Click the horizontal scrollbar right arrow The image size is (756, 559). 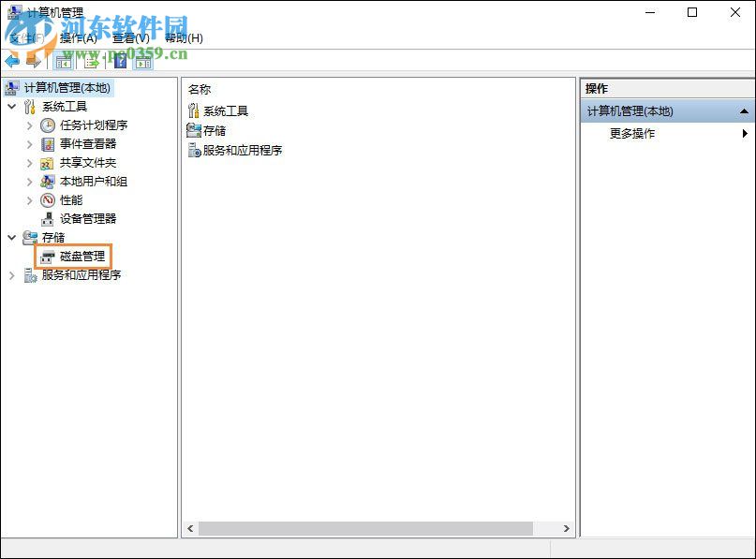coord(566,528)
